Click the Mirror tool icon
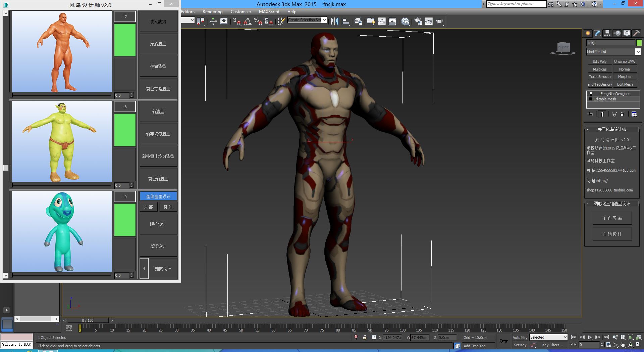644x352 pixels. pos(334,21)
